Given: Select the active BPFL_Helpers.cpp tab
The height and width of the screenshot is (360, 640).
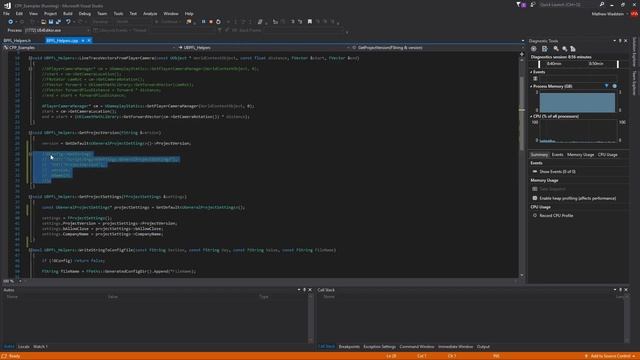Looking at the screenshot, I should click(x=62, y=41).
